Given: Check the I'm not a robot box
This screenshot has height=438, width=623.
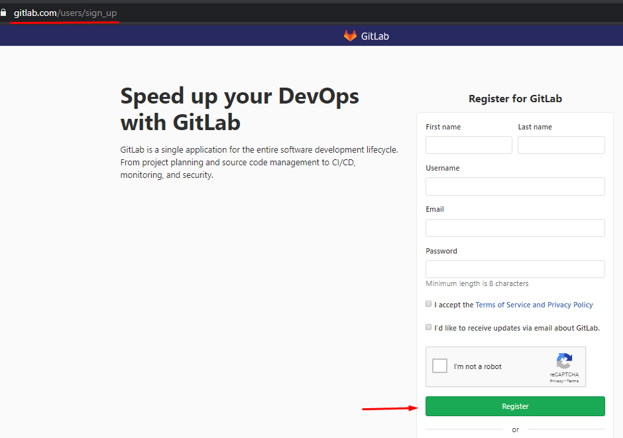Looking at the screenshot, I should pyautogui.click(x=439, y=366).
